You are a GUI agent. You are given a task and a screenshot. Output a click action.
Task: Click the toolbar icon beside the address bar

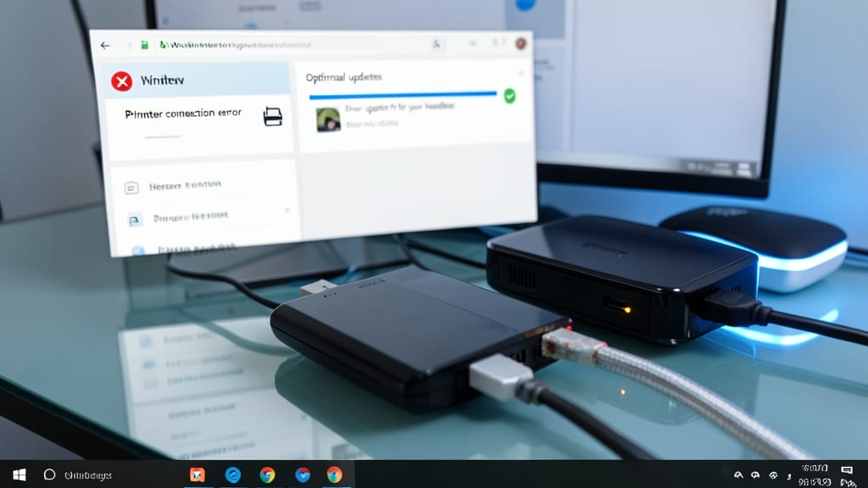437,44
